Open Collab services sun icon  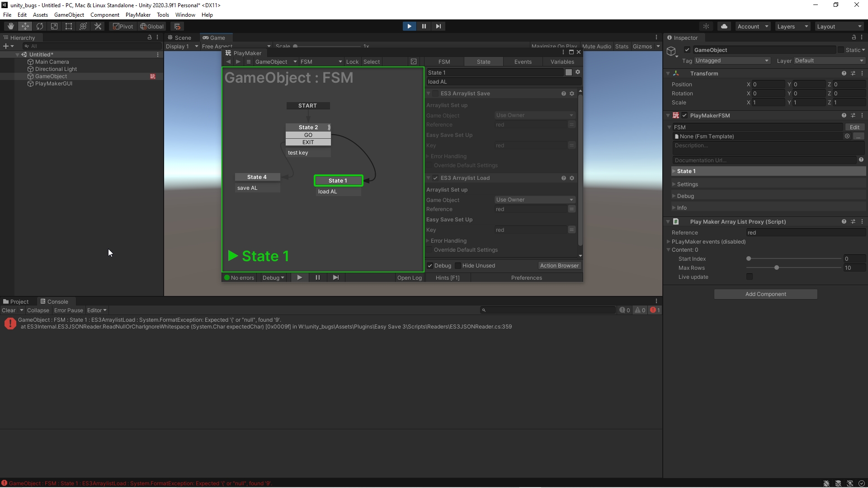(x=706, y=26)
